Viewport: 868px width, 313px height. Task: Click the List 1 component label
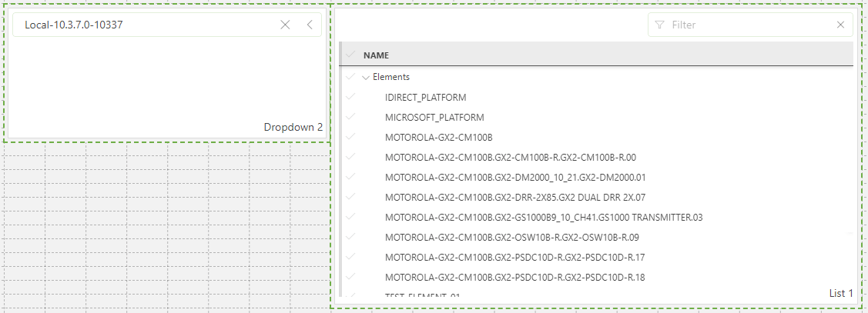click(x=841, y=293)
